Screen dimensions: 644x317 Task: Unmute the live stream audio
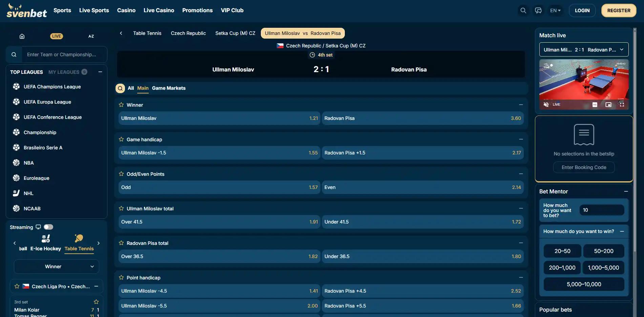click(x=546, y=105)
